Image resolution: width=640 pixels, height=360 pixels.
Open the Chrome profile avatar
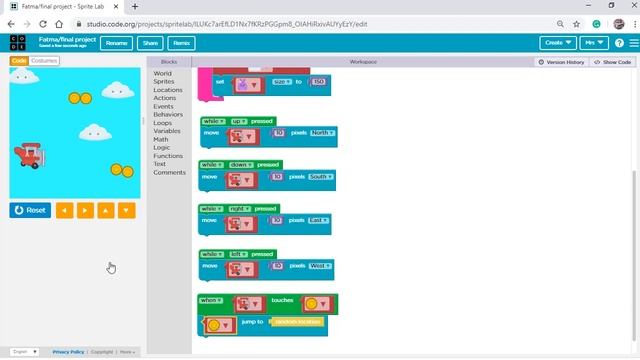(x=619, y=24)
